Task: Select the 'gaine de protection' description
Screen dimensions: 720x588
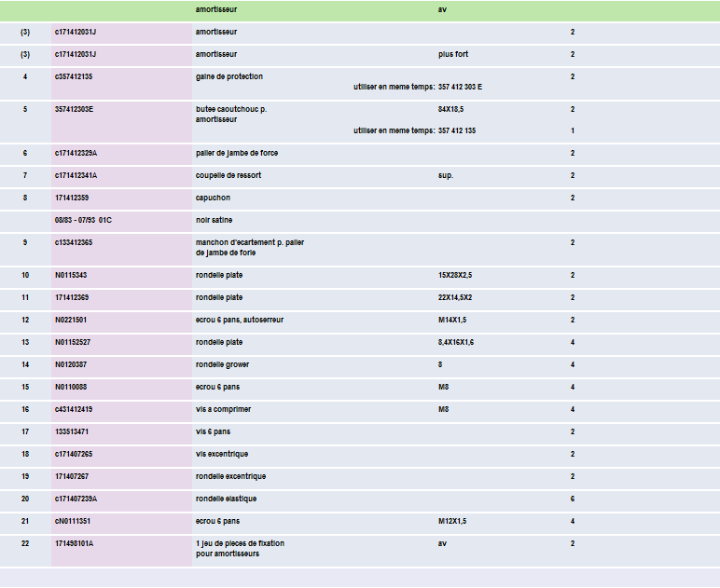Action: pyautogui.click(x=228, y=76)
